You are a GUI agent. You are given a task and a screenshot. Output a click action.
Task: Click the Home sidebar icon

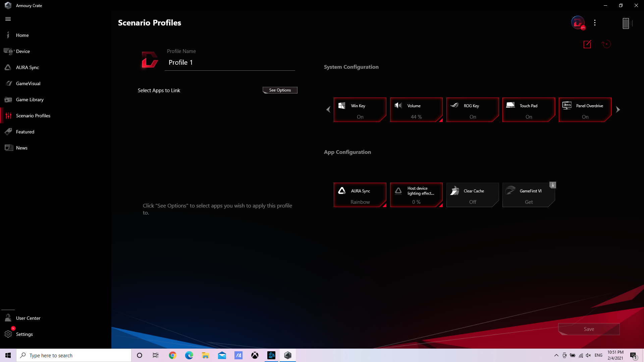[x=8, y=35]
